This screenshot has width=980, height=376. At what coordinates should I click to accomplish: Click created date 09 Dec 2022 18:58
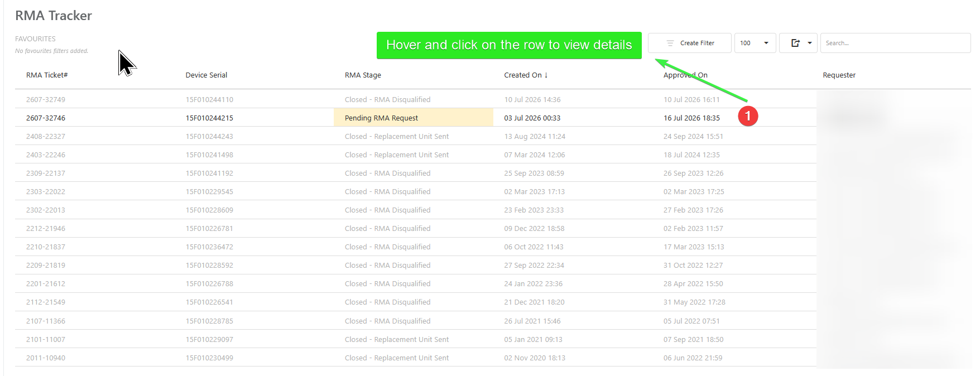(x=534, y=228)
